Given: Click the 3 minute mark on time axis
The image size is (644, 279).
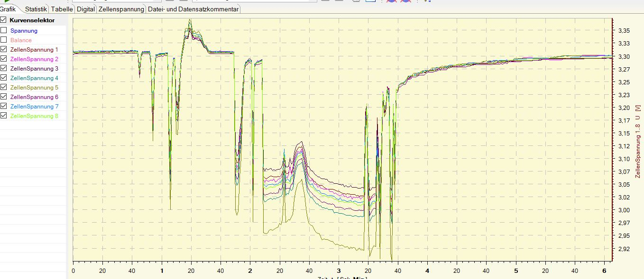Looking at the screenshot, I should pyautogui.click(x=339, y=270).
